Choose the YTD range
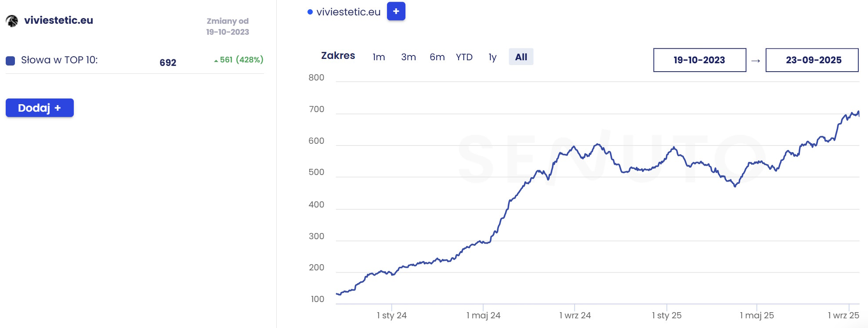The height and width of the screenshot is (328, 868). coord(464,57)
